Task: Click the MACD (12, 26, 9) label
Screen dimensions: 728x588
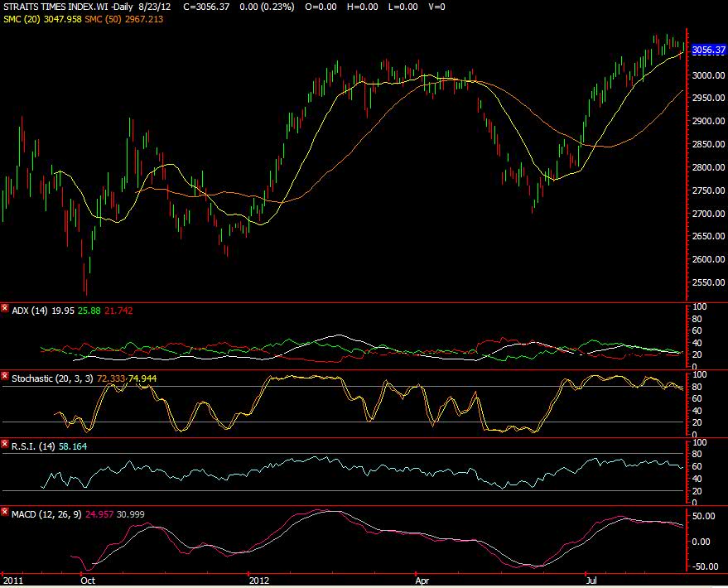Action: (x=46, y=514)
